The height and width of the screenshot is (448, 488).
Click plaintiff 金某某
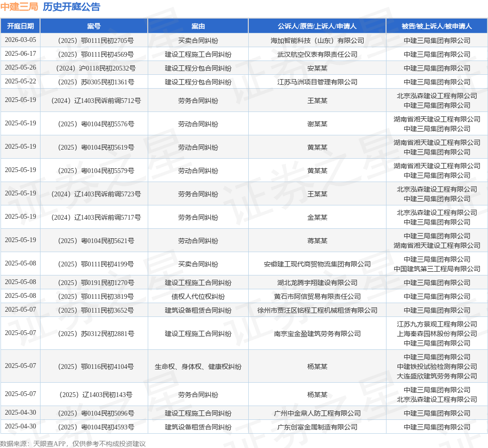(x=317, y=217)
